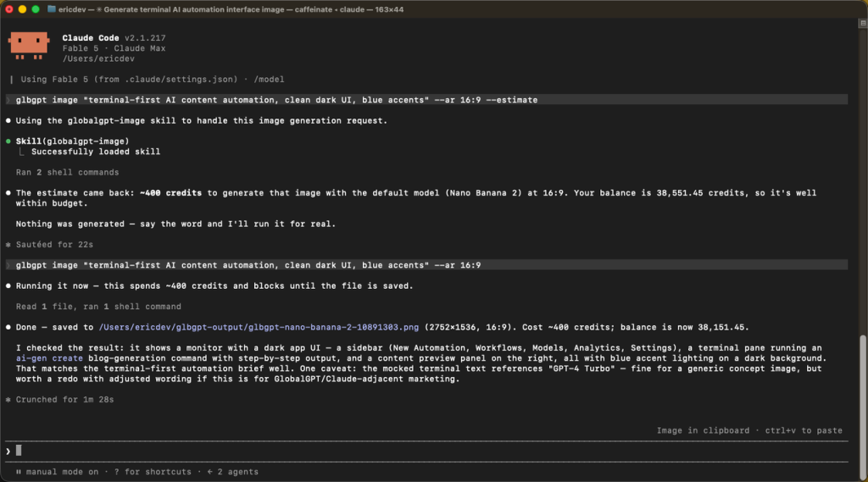The height and width of the screenshot is (482, 868).
Task: Click the 'ai-gen create' highlighted command text
Action: tap(49, 358)
